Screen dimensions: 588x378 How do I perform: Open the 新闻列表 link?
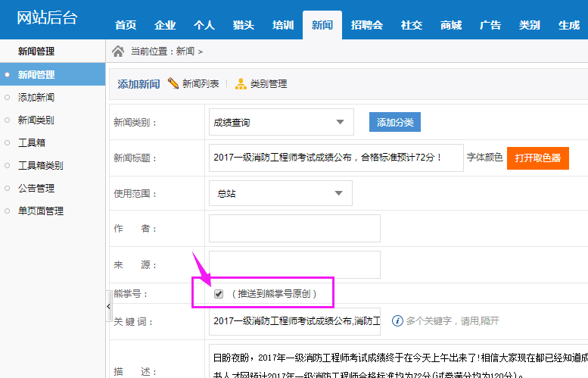pos(201,84)
